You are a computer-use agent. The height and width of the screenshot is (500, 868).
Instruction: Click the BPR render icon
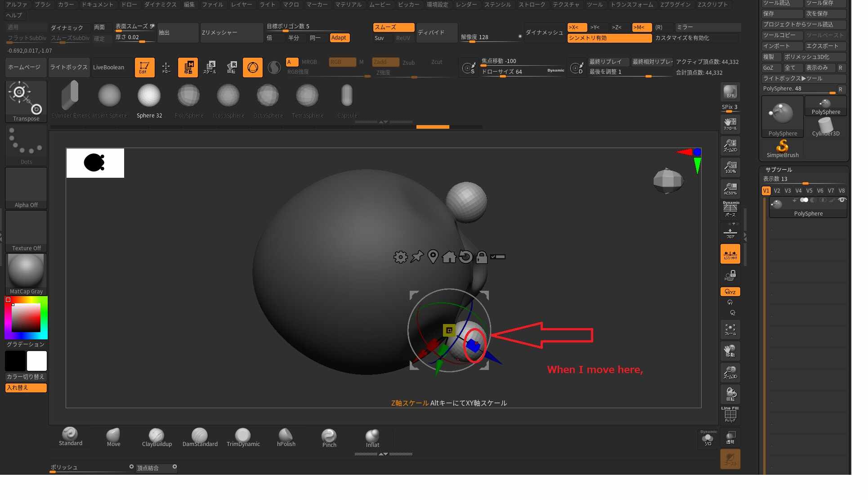point(730,92)
